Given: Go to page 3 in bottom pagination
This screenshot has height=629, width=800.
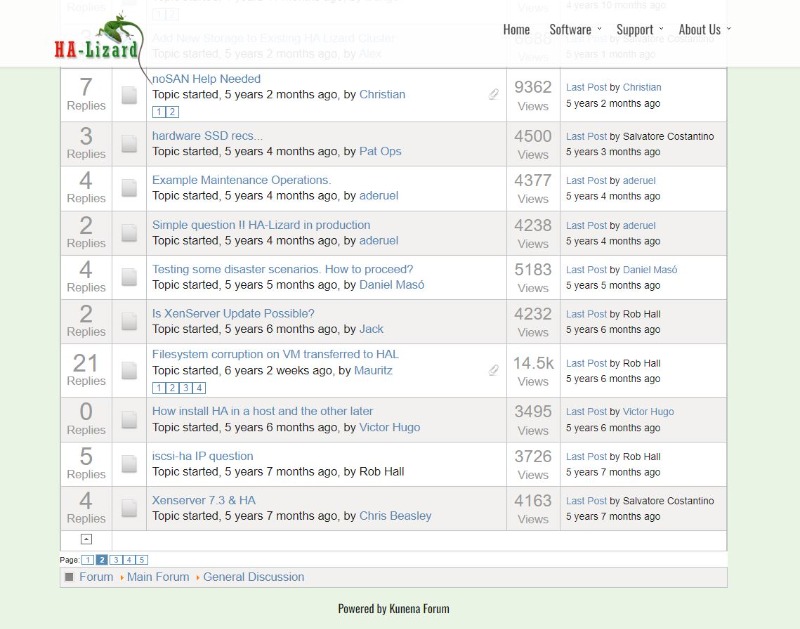Looking at the screenshot, I should (x=115, y=560).
